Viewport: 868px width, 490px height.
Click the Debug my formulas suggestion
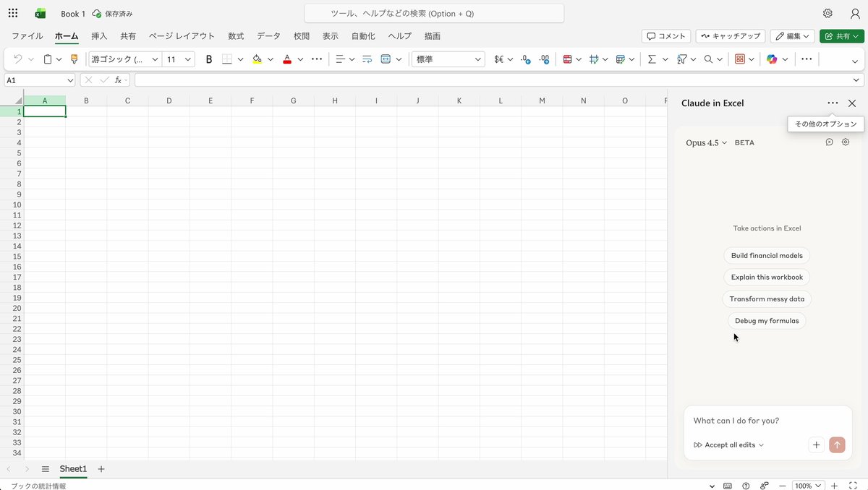[x=767, y=321]
